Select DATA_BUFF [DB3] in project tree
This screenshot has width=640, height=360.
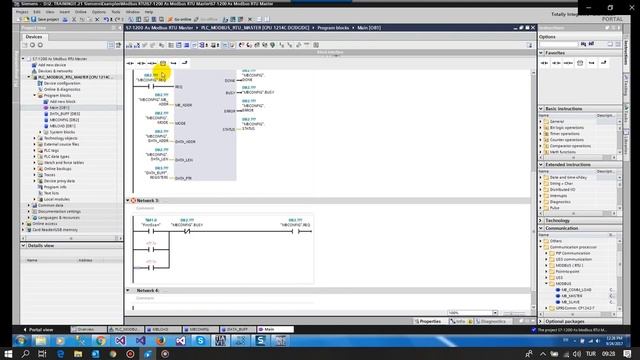tap(64, 114)
